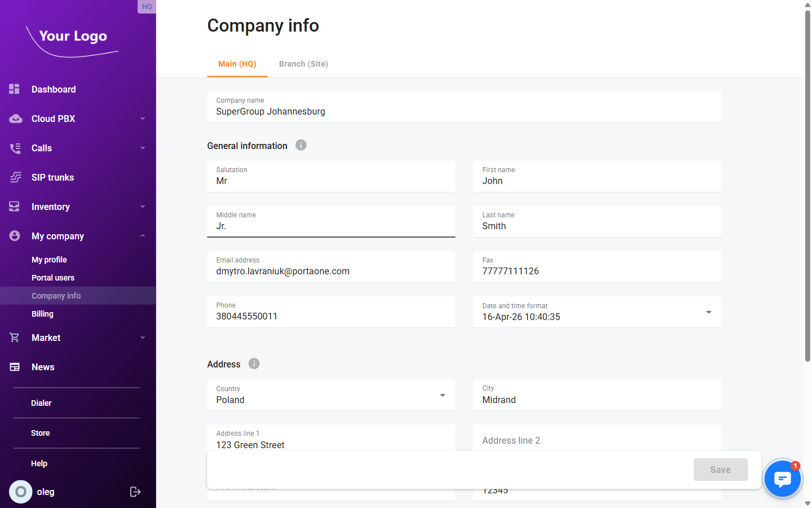Open the Date and time format dropdown
This screenshot has width=812, height=508.
(x=708, y=312)
